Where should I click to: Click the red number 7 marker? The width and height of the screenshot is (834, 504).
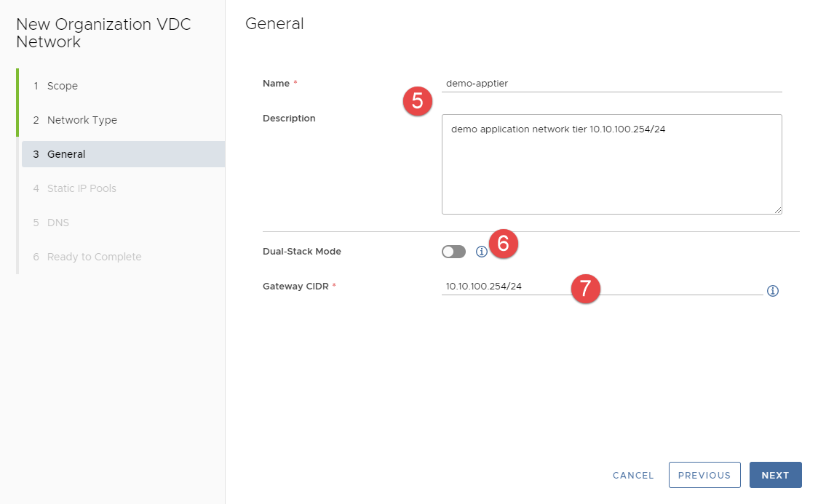585,289
